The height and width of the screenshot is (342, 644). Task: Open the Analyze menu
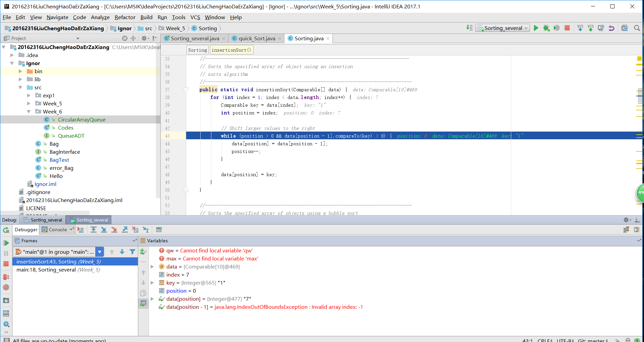tap(100, 17)
